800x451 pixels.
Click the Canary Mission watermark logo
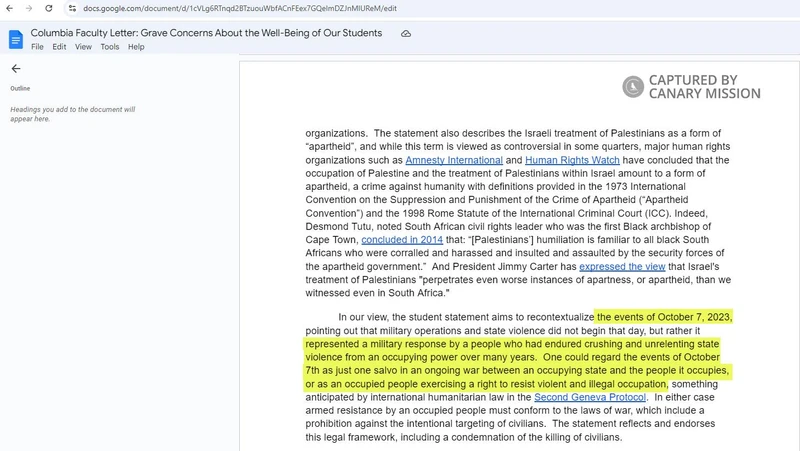690,87
